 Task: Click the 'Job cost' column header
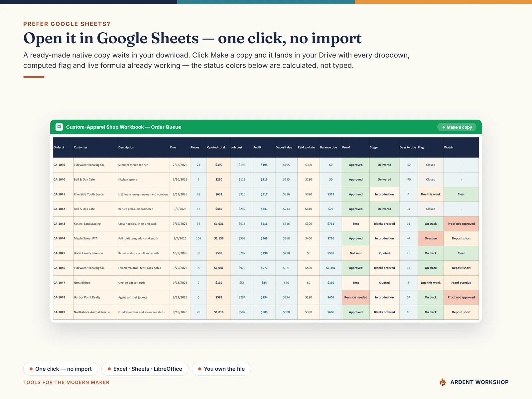coord(242,147)
